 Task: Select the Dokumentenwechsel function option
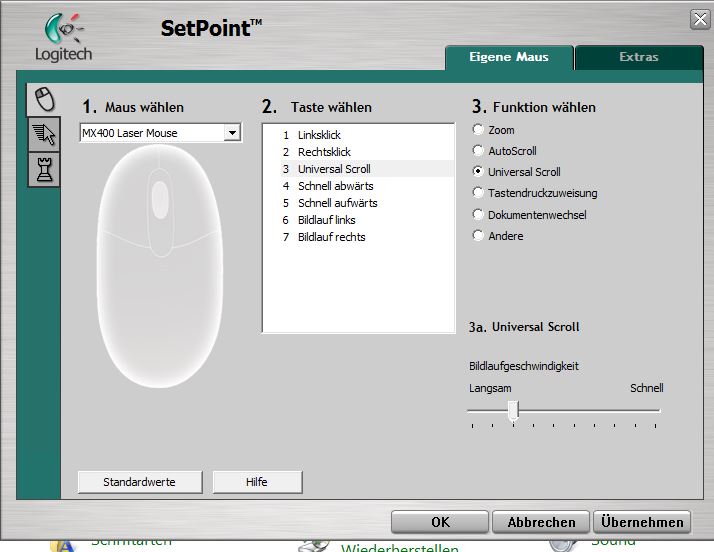(479, 215)
